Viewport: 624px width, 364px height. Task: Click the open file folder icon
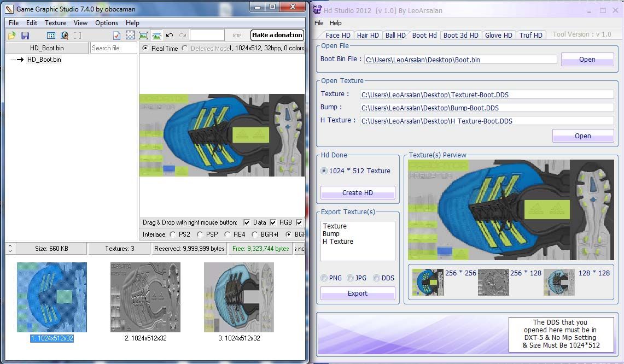[11, 36]
